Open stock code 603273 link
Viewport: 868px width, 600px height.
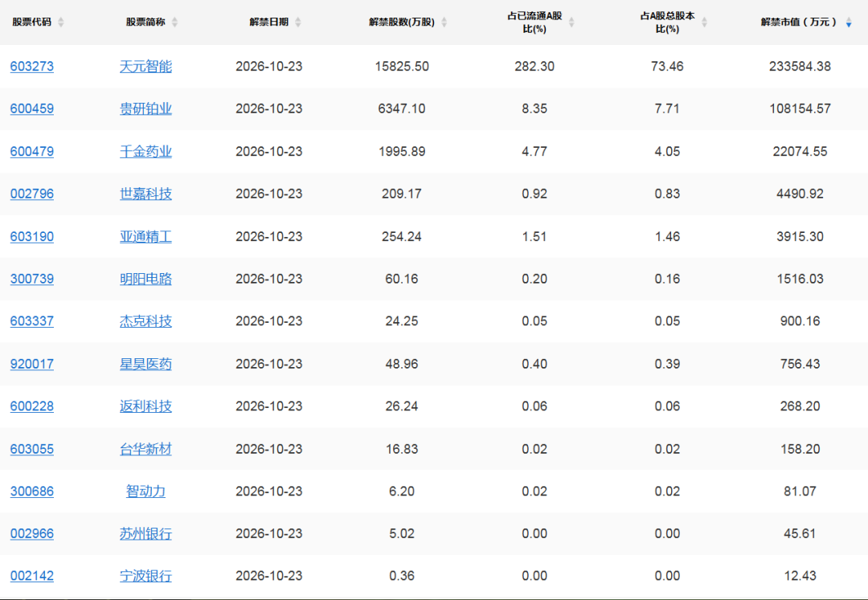32,67
